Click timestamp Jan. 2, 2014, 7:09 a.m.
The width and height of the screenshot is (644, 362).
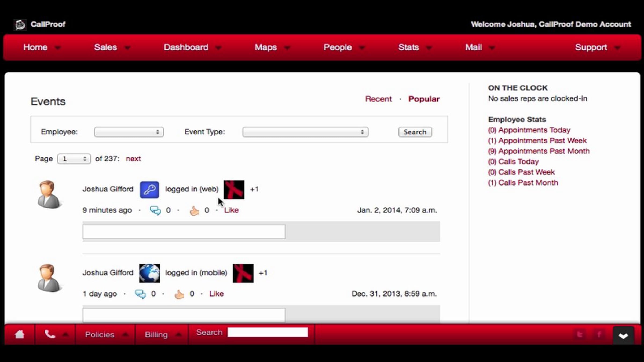397,210
